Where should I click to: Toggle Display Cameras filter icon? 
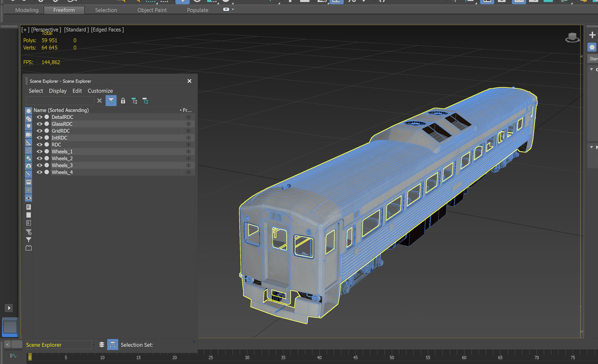(x=29, y=135)
